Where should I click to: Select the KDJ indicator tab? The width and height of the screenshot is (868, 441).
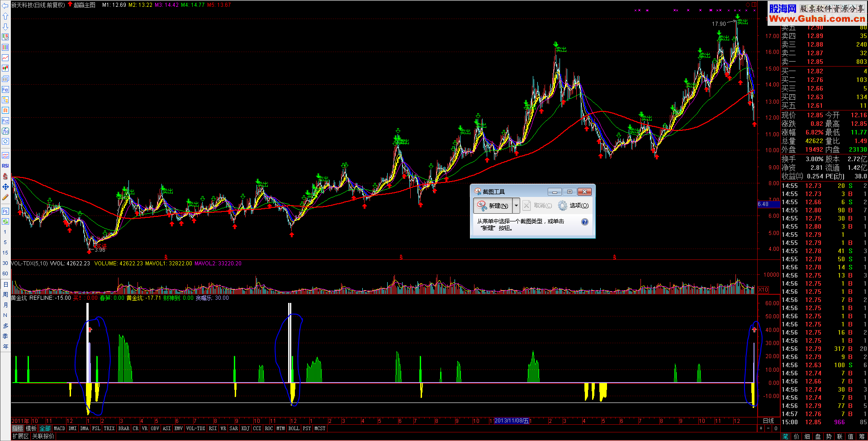pyautogui.click(x=245, y=428)
